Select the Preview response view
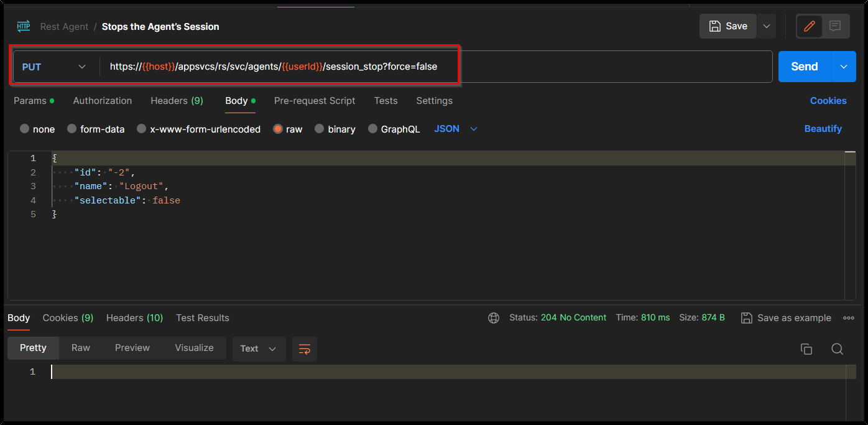This screenshot has width=868, height=425. [132, 348]
